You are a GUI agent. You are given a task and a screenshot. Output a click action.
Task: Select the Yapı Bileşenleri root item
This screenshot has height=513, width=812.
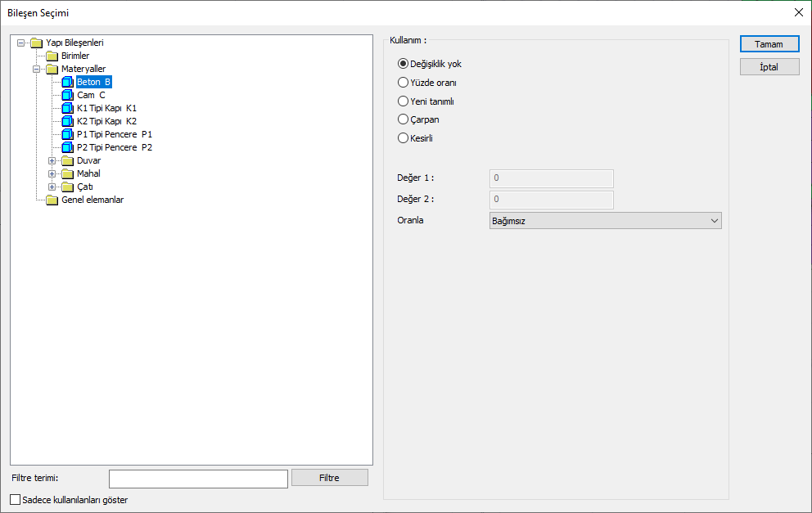74,43
